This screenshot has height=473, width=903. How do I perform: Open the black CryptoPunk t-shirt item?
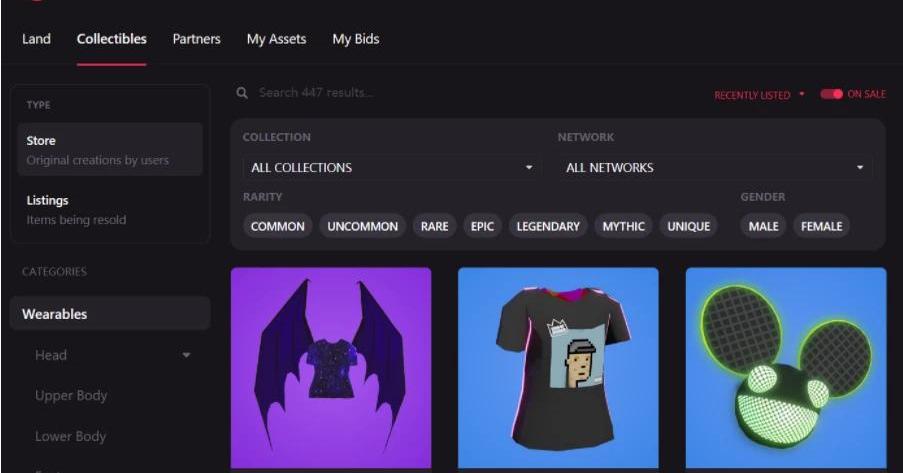pos(558,369)
